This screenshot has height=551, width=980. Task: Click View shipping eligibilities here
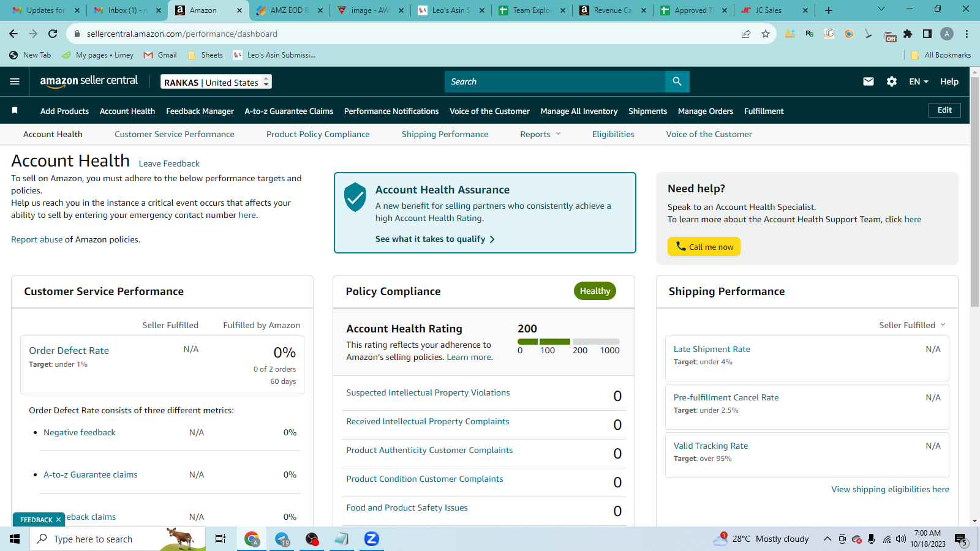[x=890, y=489]
